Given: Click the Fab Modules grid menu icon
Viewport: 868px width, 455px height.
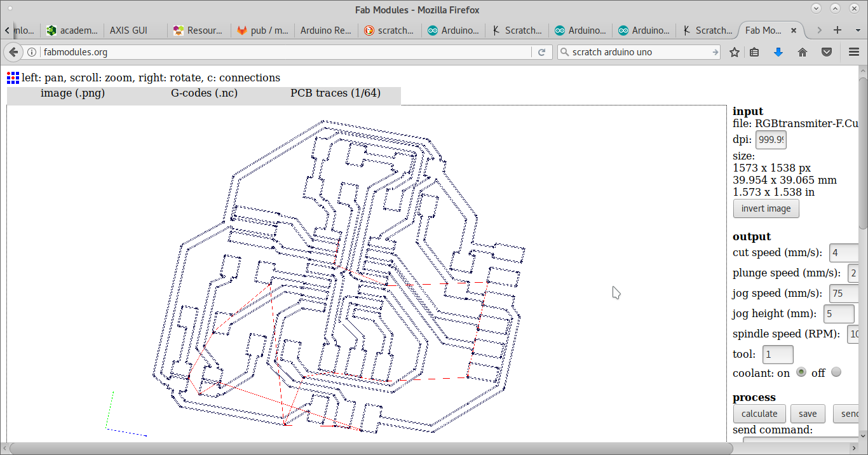Looking at the screenshot, I should 13,78.
